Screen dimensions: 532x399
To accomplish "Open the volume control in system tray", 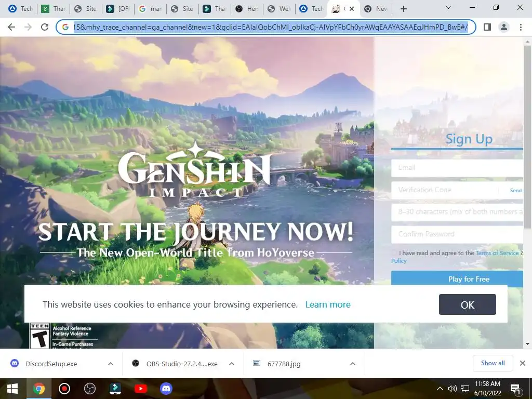I will tap(453, 389).
